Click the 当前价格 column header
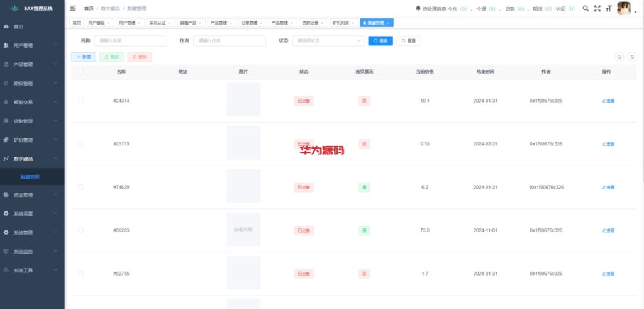The width and height of the screenshot is (644, 309). point(425,72)
